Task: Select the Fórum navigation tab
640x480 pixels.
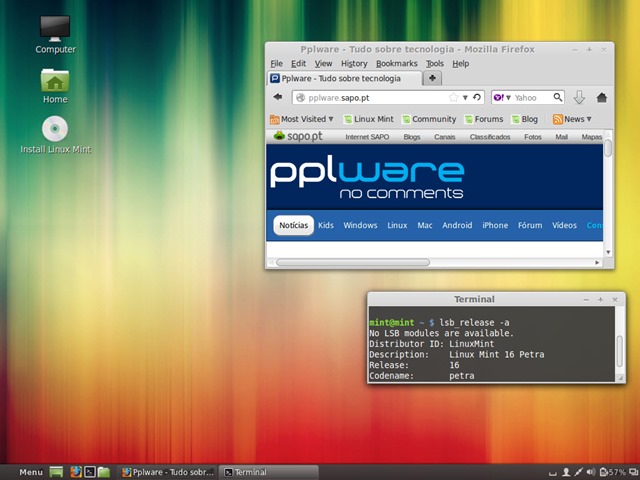Action: click(x=530, y=225)
